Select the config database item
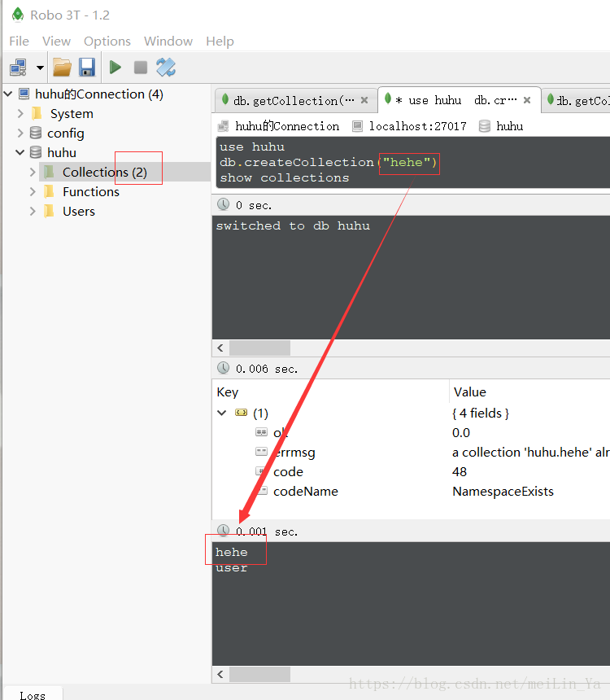The width and height of the screenshot is (610, 700). (66, 133)
